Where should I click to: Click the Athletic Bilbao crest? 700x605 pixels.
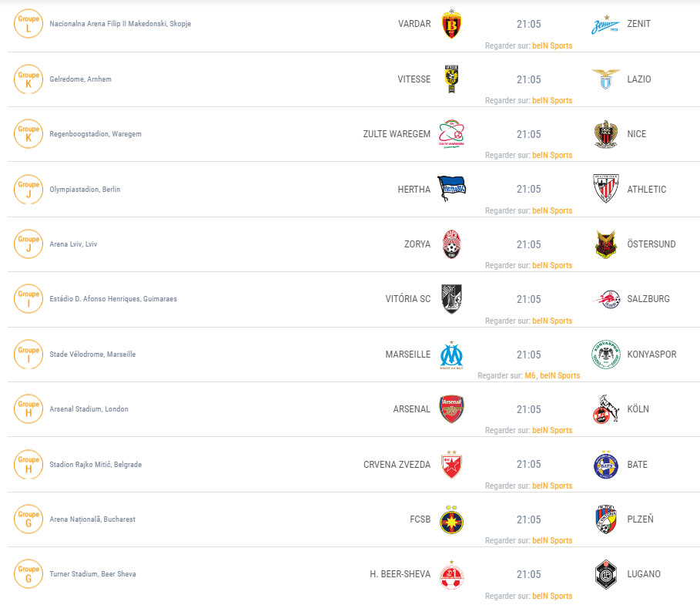[x=606, y=189]
